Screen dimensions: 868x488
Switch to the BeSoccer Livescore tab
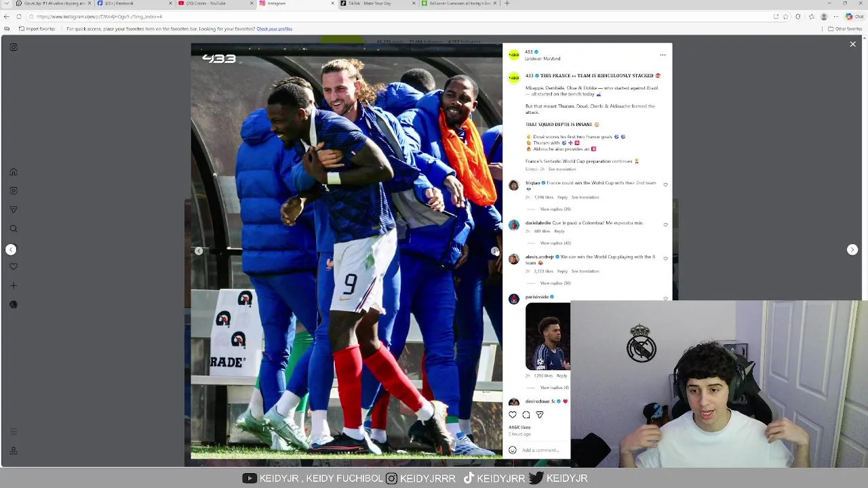(x=458, y=3)
